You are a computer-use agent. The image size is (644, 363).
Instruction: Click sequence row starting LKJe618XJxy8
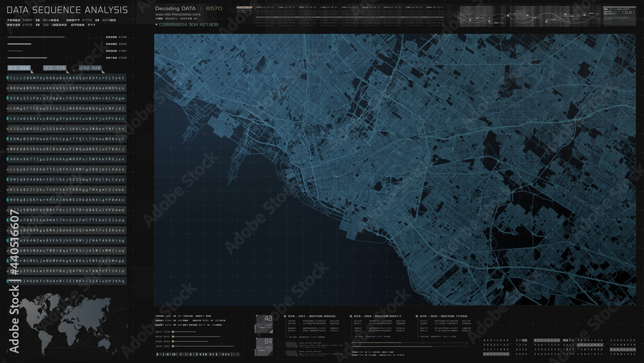pos(66,119)
